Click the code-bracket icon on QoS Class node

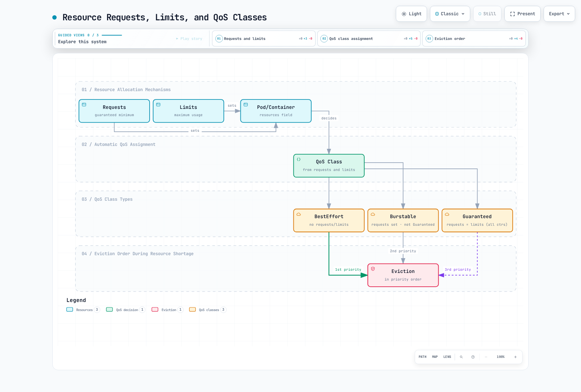pyautogui.click(x=298, y=159)
